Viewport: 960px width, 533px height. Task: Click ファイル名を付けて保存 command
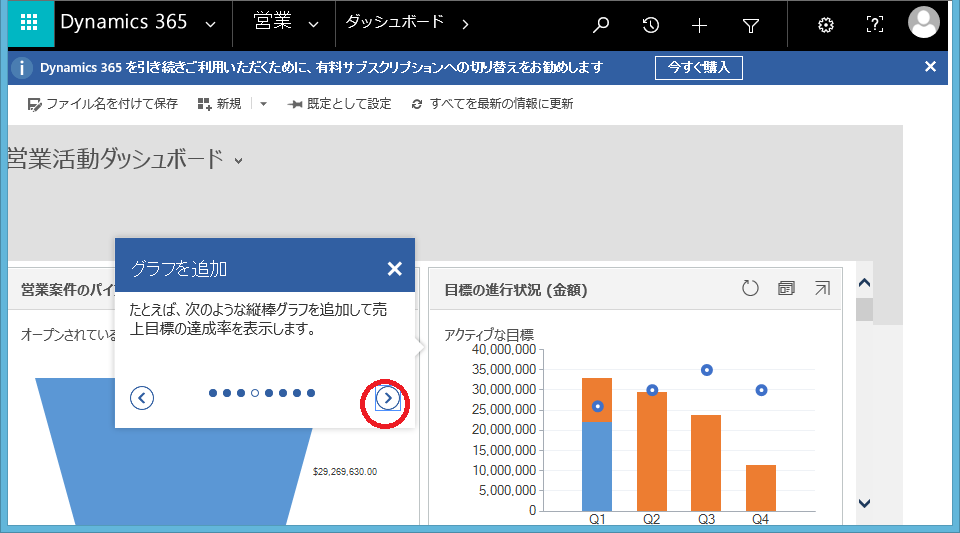(x=102, y=104)
